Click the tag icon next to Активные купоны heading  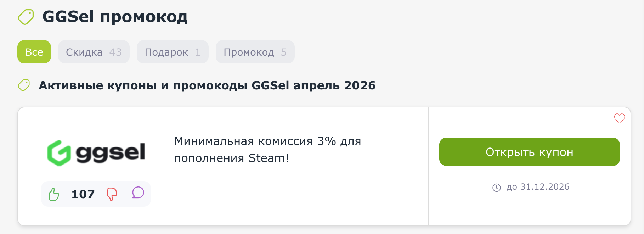click(x=24, y=85)
